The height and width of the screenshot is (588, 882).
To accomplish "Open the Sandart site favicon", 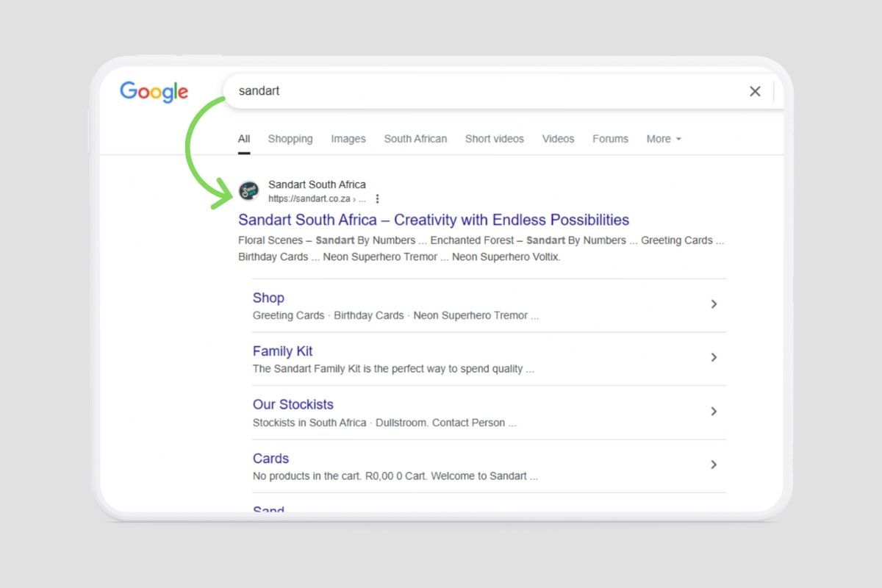I will 249,191.
